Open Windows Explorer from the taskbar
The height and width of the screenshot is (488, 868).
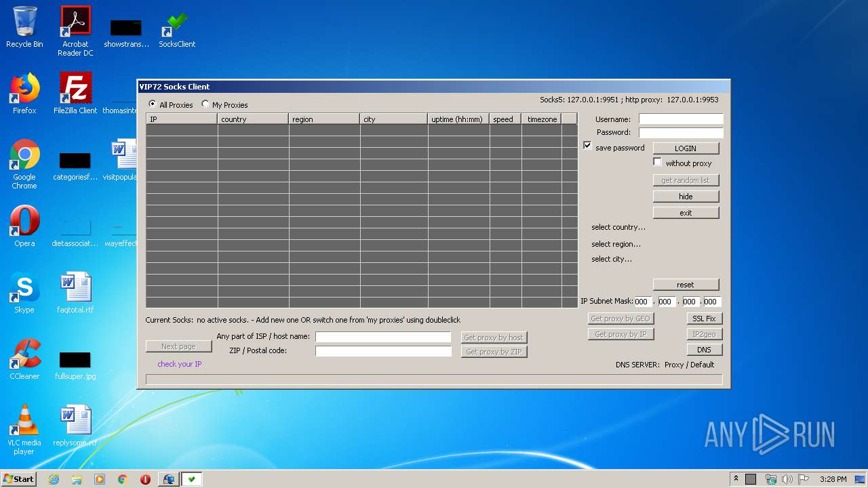pyautogui.click(x=77, y=479)
